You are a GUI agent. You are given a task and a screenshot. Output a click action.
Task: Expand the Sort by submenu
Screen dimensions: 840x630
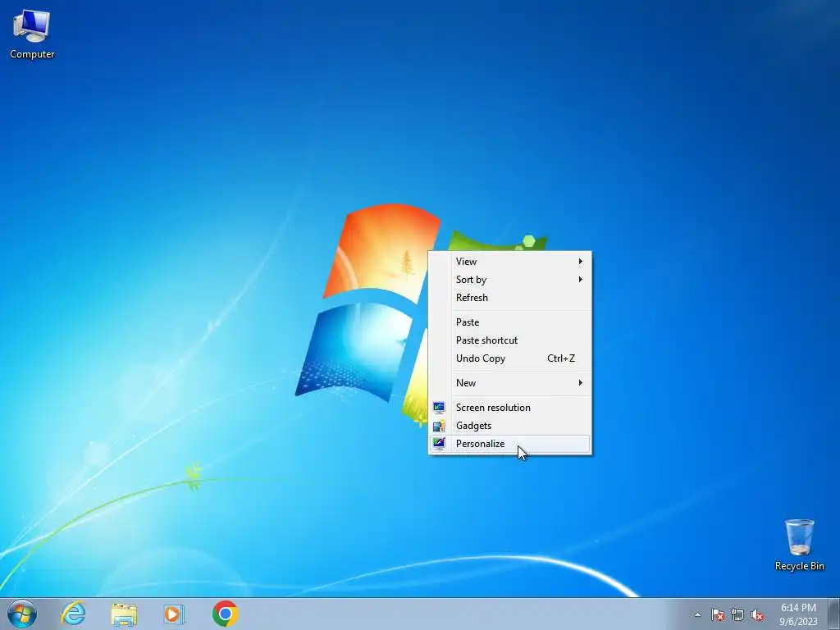point(510,280)
